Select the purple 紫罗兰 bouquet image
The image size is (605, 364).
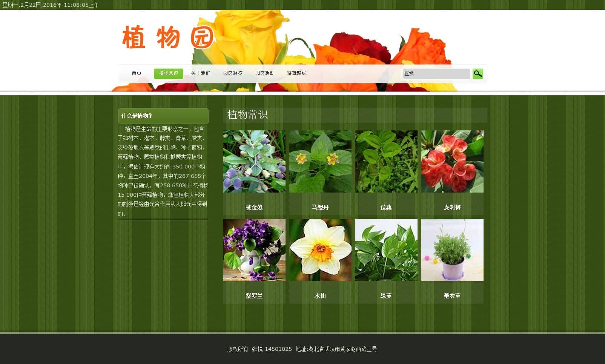click(254, 250)
